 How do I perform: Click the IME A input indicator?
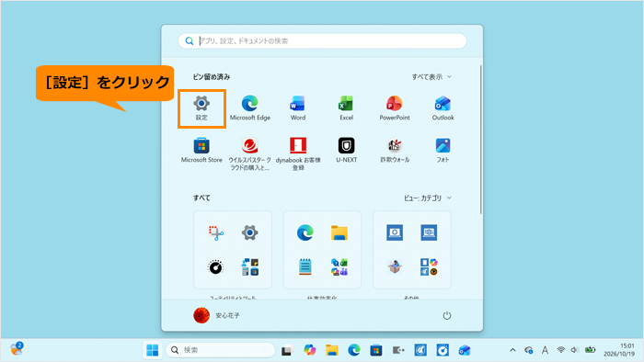(x=545, y=350)
